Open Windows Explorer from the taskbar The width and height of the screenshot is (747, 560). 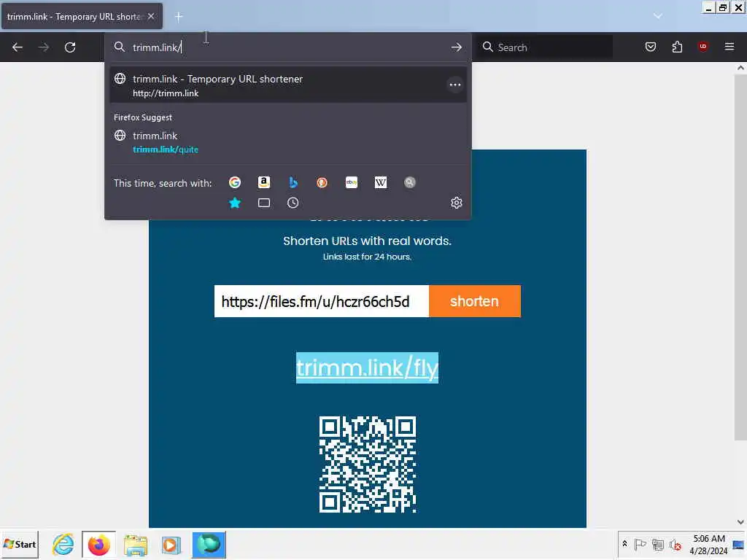pyautogui.click(x=136, y=544)
